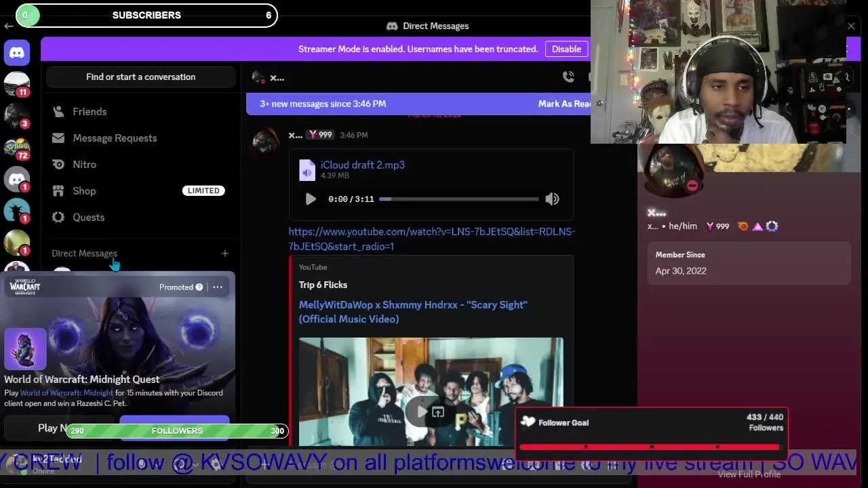View Full Profile
Viewport: 868px width, 488px height.
[749, 474]
